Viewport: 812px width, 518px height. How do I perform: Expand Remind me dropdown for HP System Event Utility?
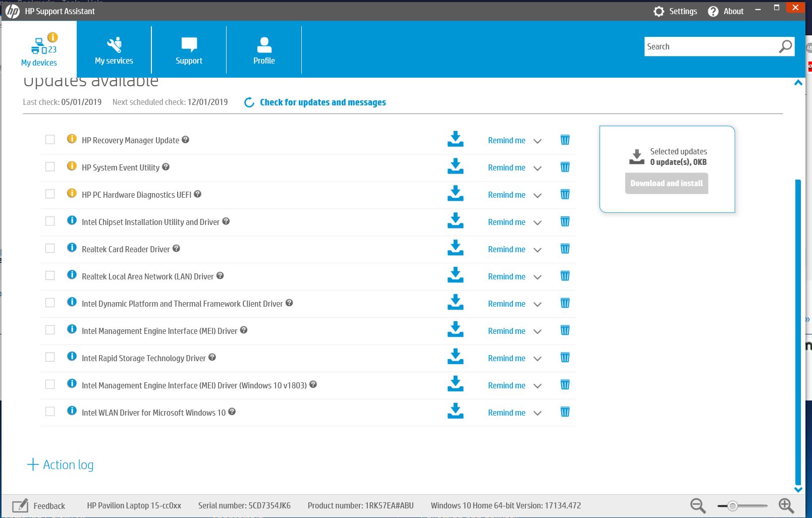(537, 168)
